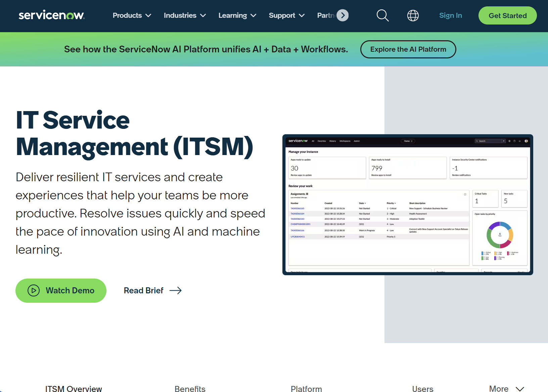
Task: Select the Platform tab
Action: pos(306,389)
